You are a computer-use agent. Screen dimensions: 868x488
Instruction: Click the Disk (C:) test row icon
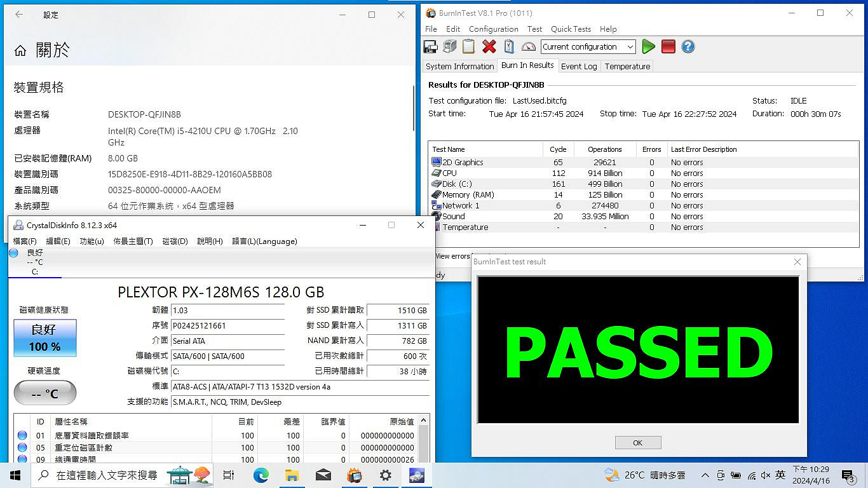coord(436,184)
